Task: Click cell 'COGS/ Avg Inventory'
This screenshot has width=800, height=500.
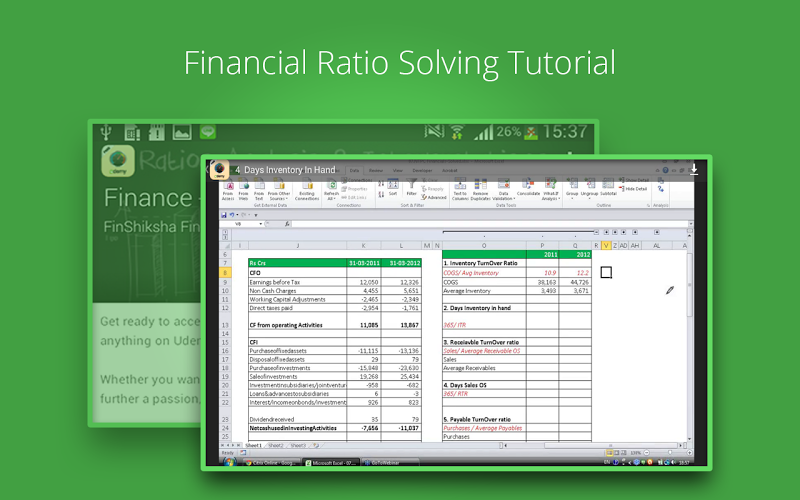Action: point(484,273)
